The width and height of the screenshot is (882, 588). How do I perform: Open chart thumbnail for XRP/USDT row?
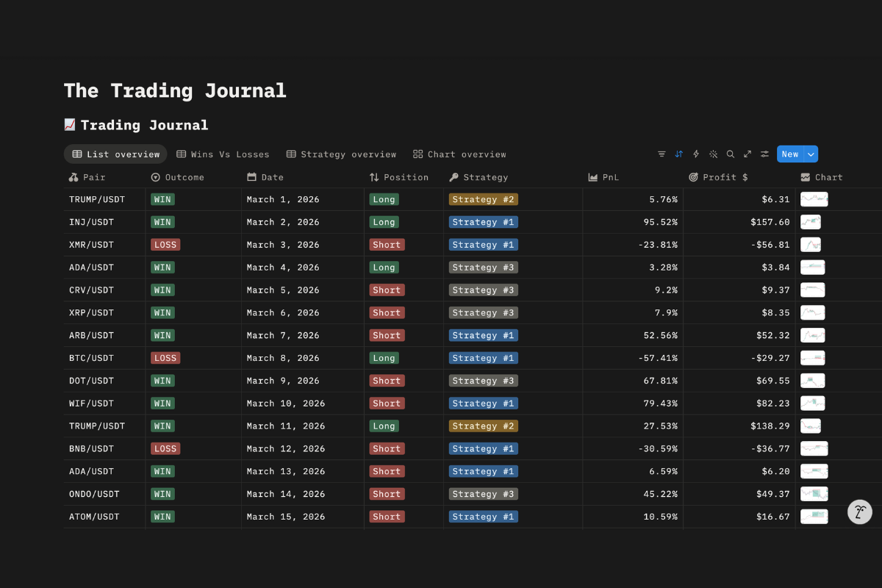point(812,312)
